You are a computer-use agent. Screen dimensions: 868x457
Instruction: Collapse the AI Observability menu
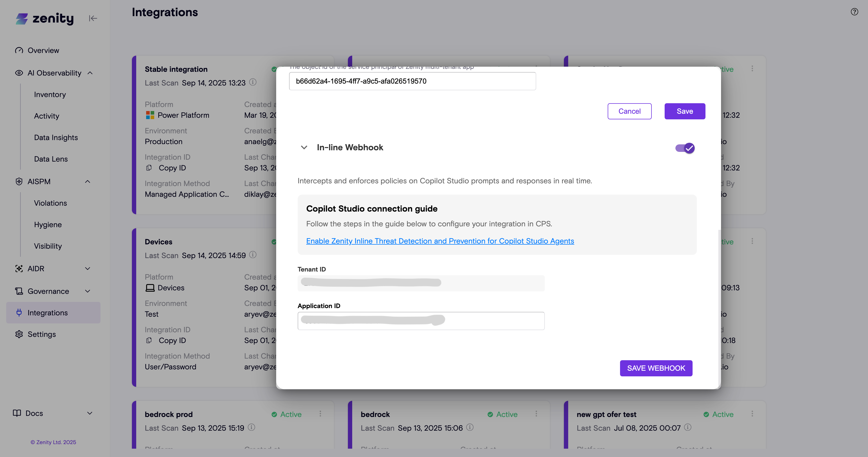pos(90,73)
